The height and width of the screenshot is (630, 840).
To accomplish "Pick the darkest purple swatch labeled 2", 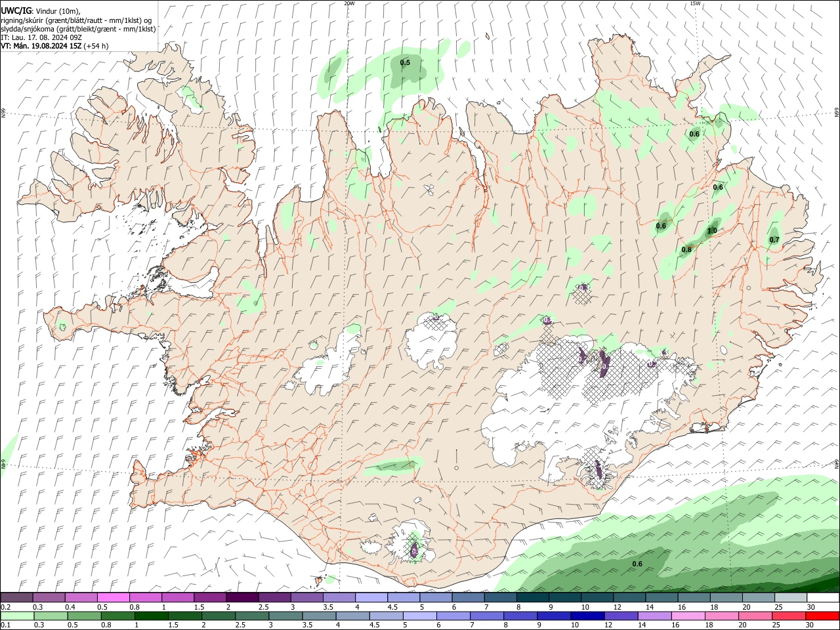I will click(x=242, y=597).
